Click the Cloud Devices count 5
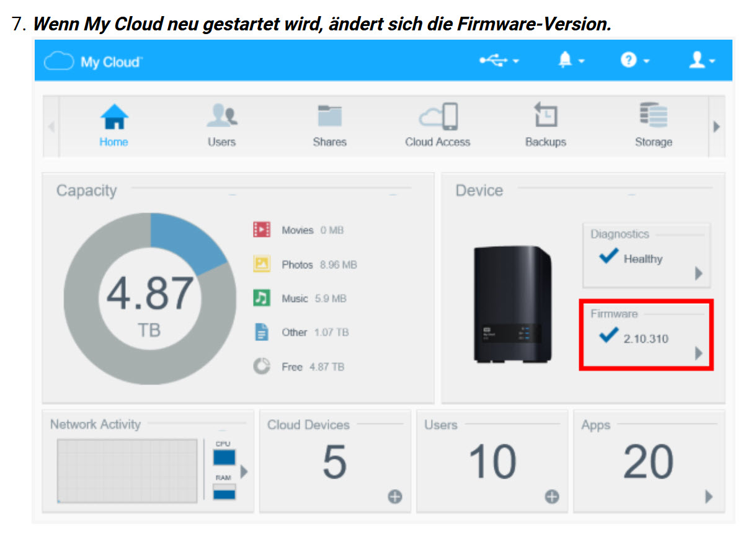The image size is (756, 535). point(335,462)
